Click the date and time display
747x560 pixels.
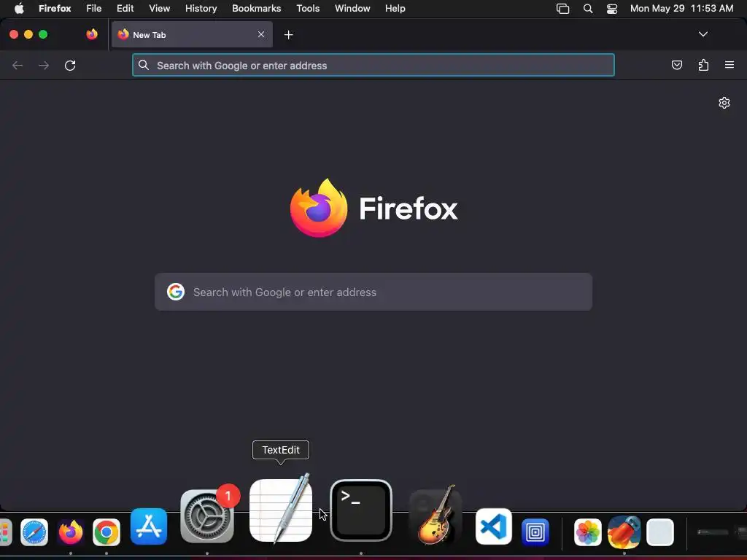[x=682, y=9]
